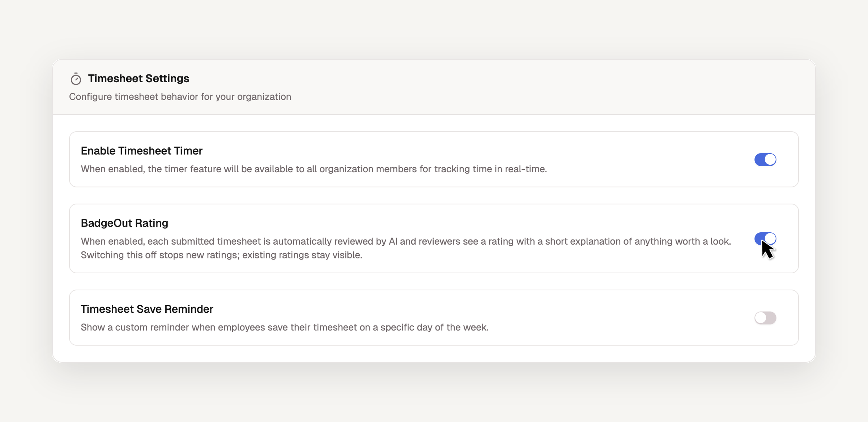This screenshot has height=422, width=868.
Task: Disable the Enable Timesheet Timer switch
Action: [x=765, y=160]
